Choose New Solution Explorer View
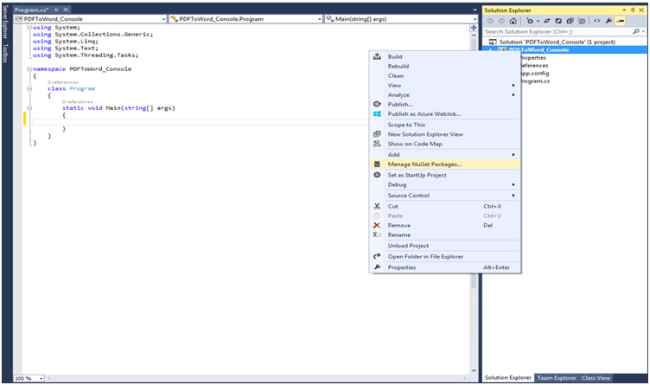Image resolution: width=650 pixels, height=385 pixels. coord(445,134)
